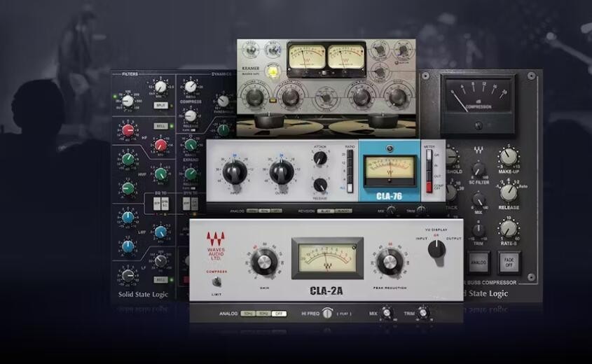
Task: Click the white COMPRESS release knob
Action: click(191, 115)
